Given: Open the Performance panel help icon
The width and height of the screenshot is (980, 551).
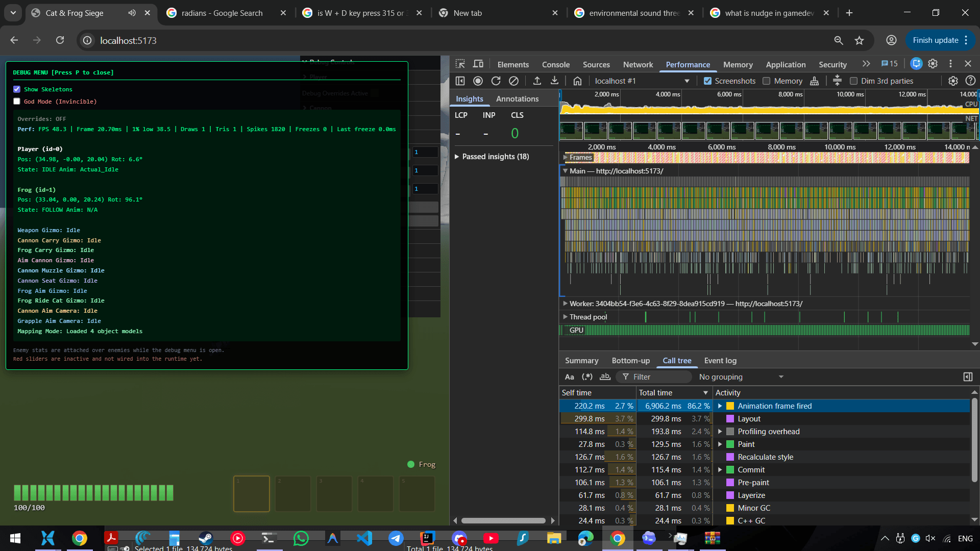Looking at the screenshot, I should tap(970, 81).
